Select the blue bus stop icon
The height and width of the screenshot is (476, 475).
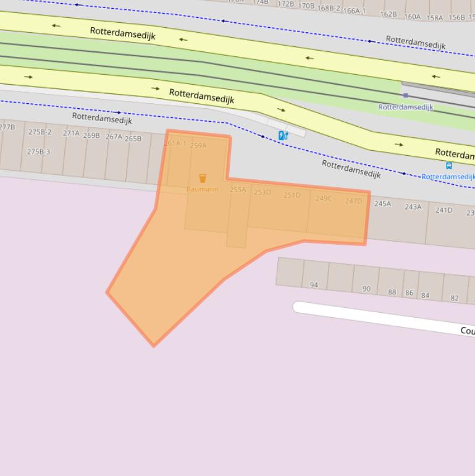[x=449, y=166]
